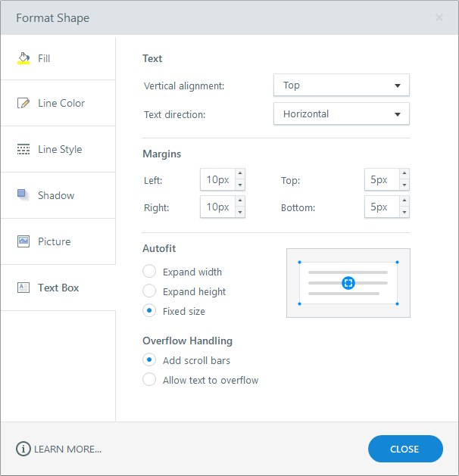
Task: Increase the Left margin with up arrow
Action: 240,175
